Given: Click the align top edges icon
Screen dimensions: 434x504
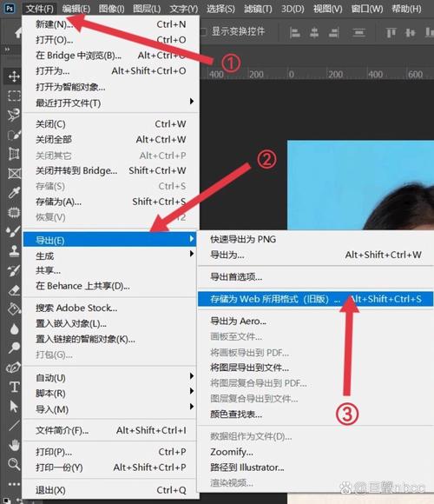Looking at the screenshot, I should [x=391, y=32].
